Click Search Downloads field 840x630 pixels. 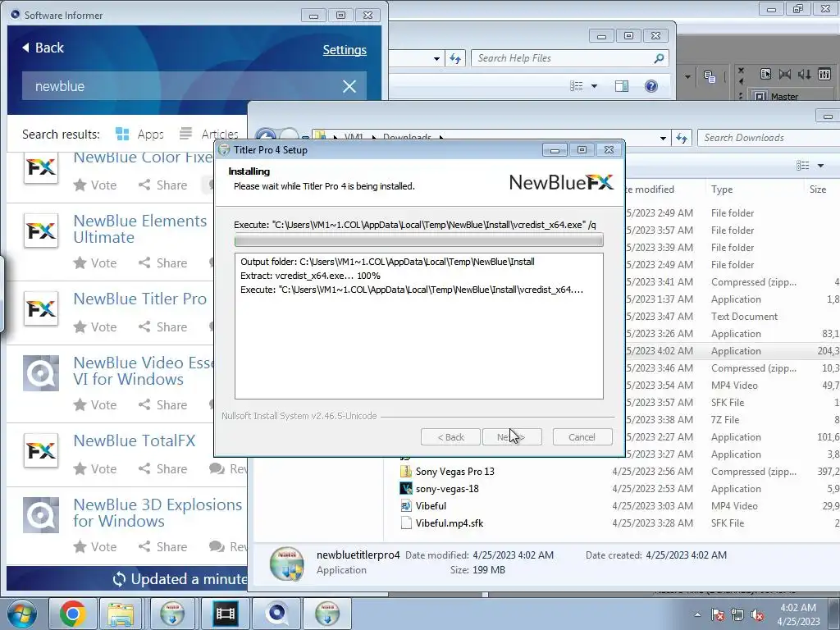[769, 138]
